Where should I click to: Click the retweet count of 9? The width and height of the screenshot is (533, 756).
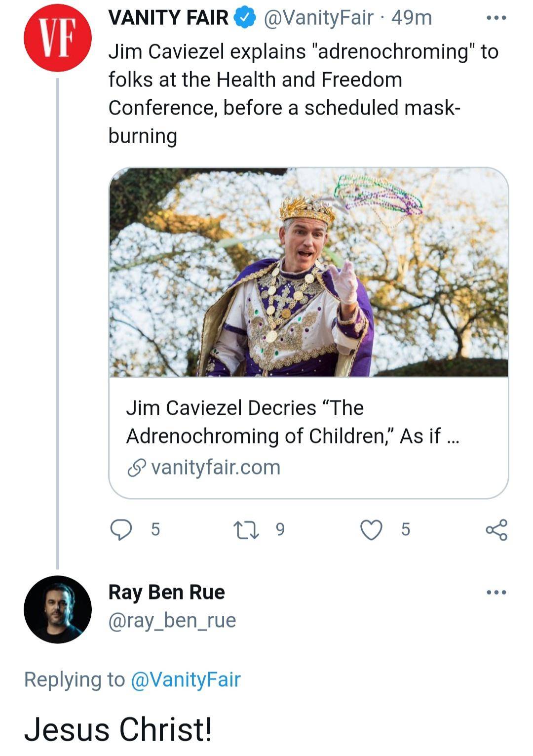(280, 529)
